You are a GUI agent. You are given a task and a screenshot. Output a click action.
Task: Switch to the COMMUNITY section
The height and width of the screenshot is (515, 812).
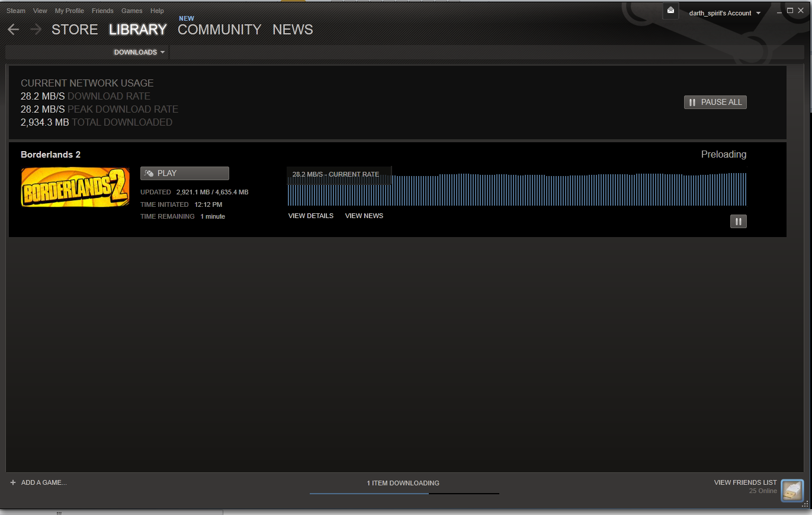pos(219,30)
